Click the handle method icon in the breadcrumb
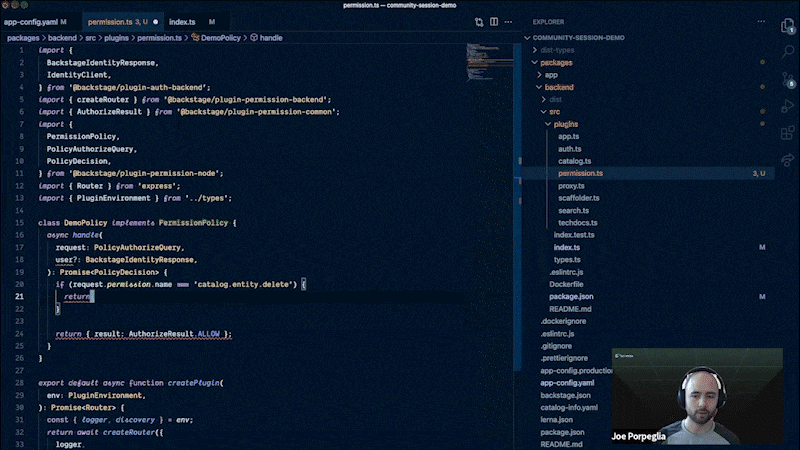Viewport: 800px width, 450px height. coord(254,38)
